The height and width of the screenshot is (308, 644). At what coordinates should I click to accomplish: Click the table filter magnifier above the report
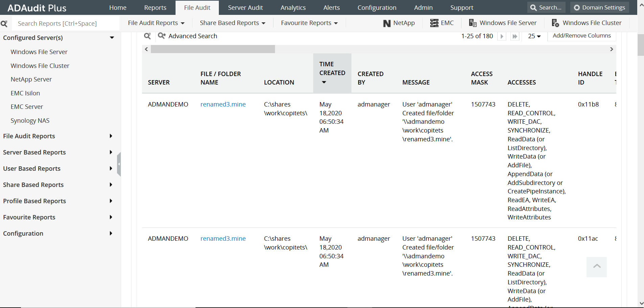[x=147, y=35]
